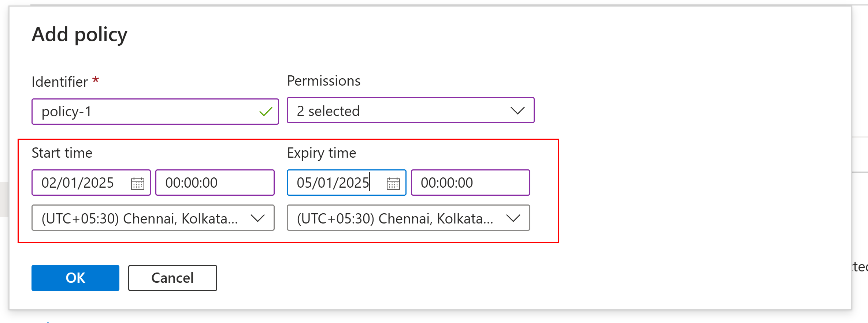
Task: Expand the Permissions '2 selected' dropdown
Action: (x=411, y=110)
